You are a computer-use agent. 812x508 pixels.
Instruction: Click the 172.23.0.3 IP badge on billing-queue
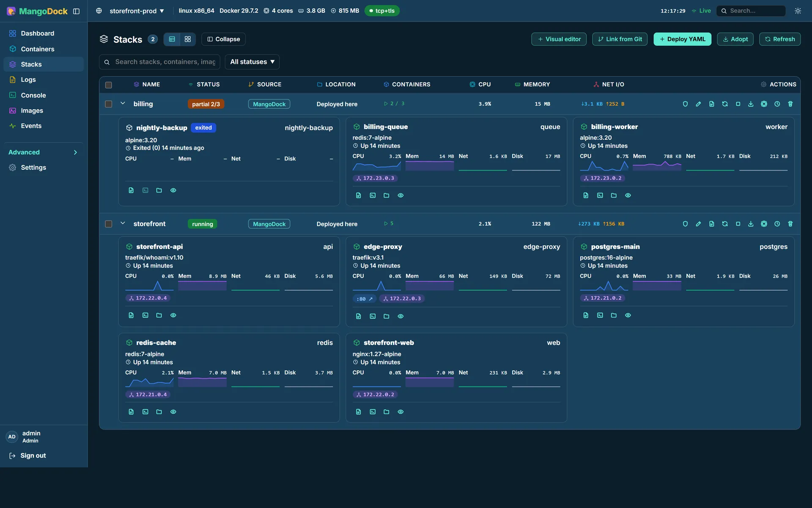click(375, 178)
